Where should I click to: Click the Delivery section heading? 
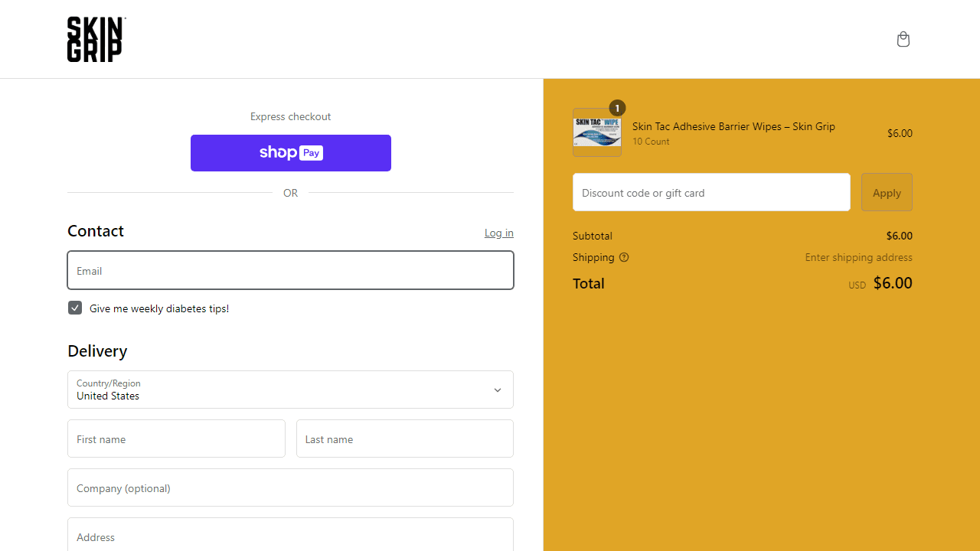click(97, 350)
